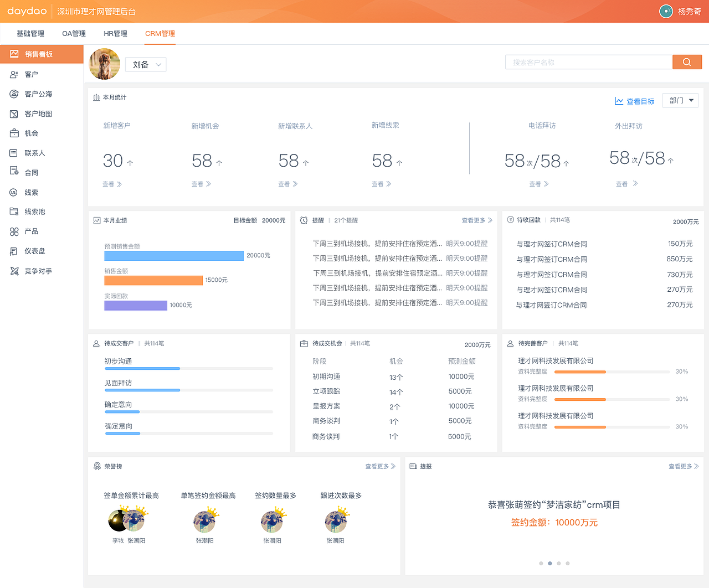The width and height of the screenshot is (709, 588).
Task: Switch to the OA管理 tab
Action: click(x=74, y=33)
